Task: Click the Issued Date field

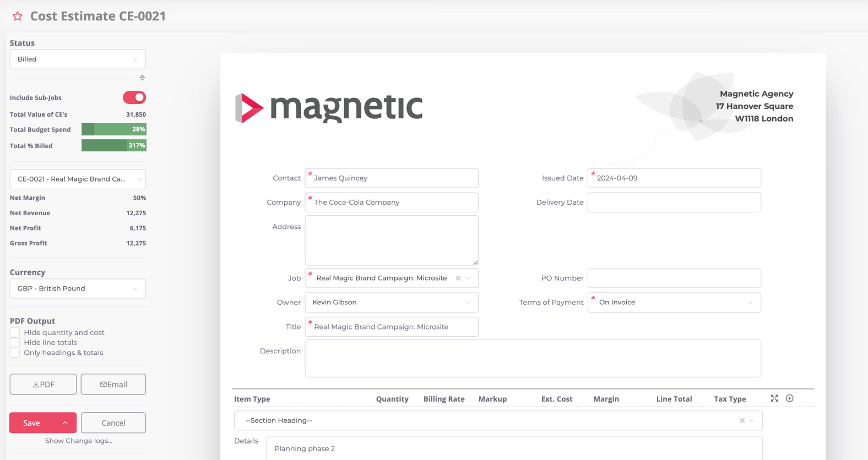Action: click(x=674, y=178)
